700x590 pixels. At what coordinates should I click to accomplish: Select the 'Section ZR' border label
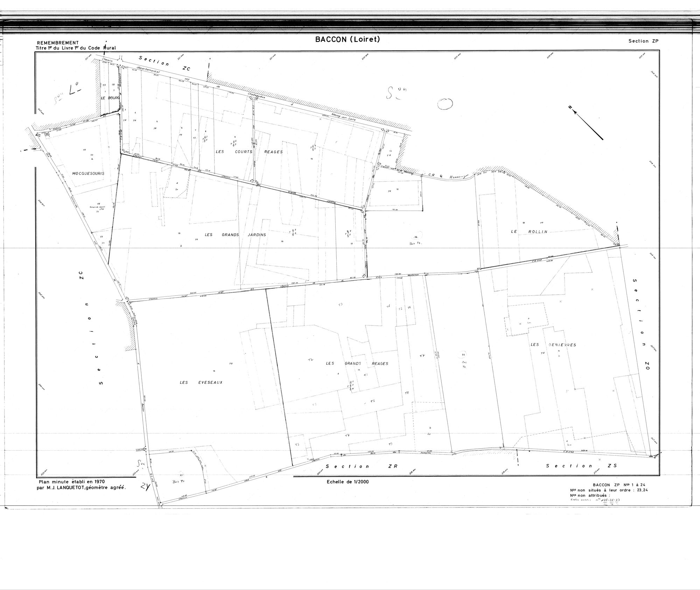(x=362, y=466)
